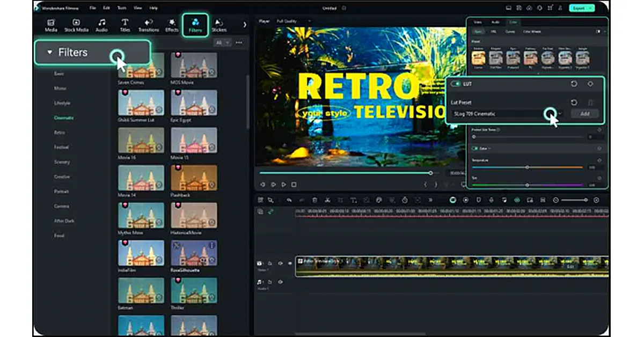Toggle the green snapping icon in timeline toolbar
644x337 pixels.
click(517, 200)
